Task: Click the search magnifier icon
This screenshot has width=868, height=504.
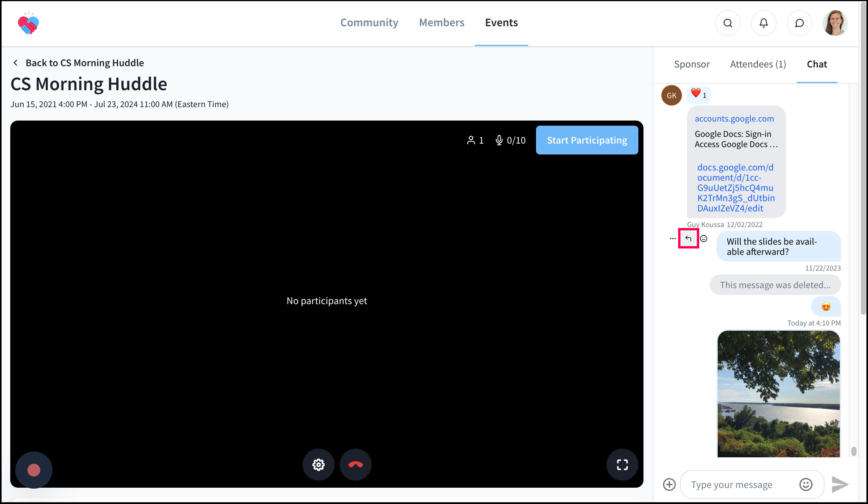Action: tap(728, 23)
